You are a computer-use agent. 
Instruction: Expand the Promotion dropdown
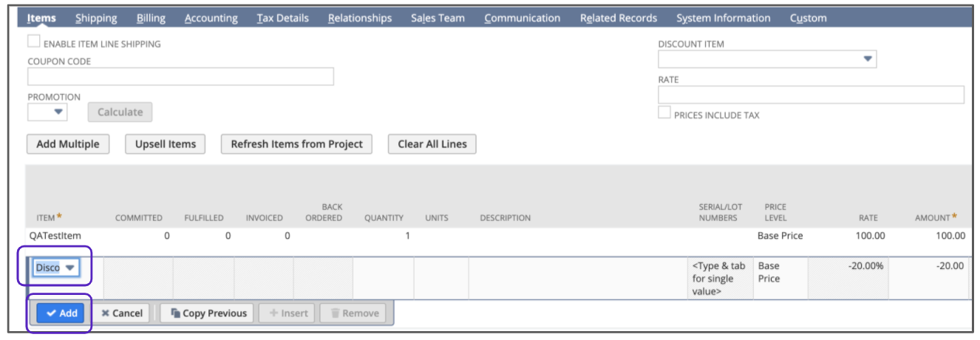pos(57,112)
